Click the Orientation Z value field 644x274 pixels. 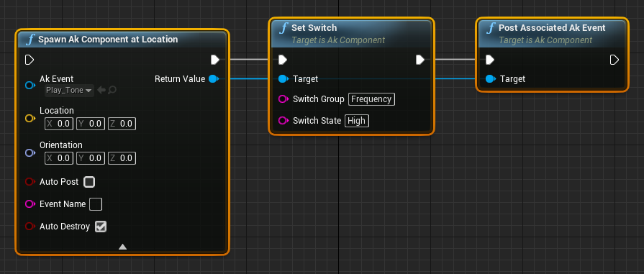122,158
